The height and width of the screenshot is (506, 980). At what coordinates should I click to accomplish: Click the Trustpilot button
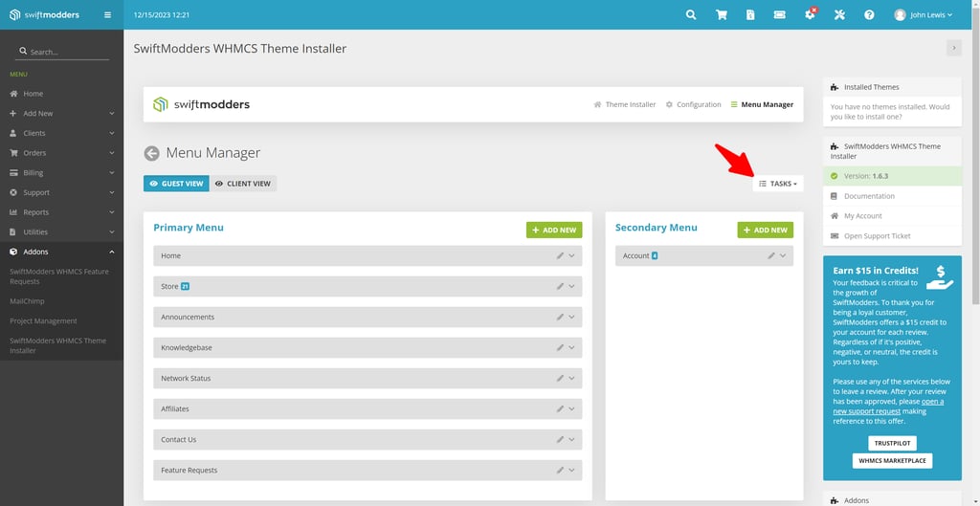pos(892,444)
